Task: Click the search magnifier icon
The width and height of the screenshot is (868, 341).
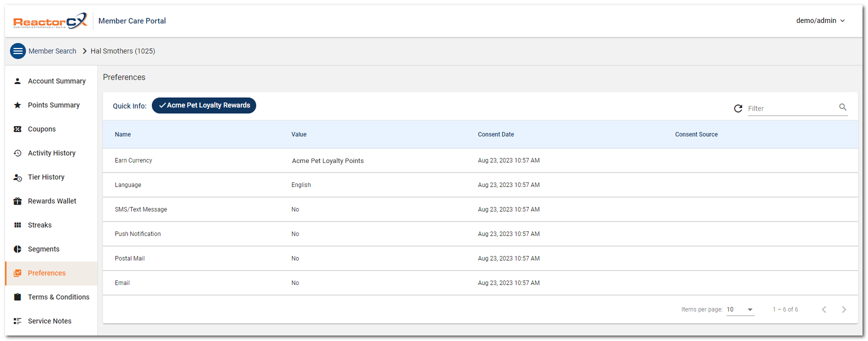Action: (x=843, y=107)
